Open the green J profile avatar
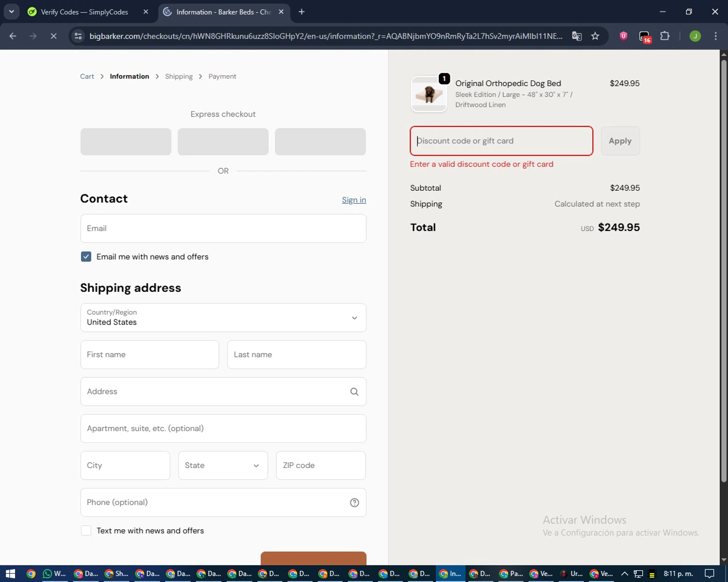This screenshot has width=728, height=582. (695, 36)
